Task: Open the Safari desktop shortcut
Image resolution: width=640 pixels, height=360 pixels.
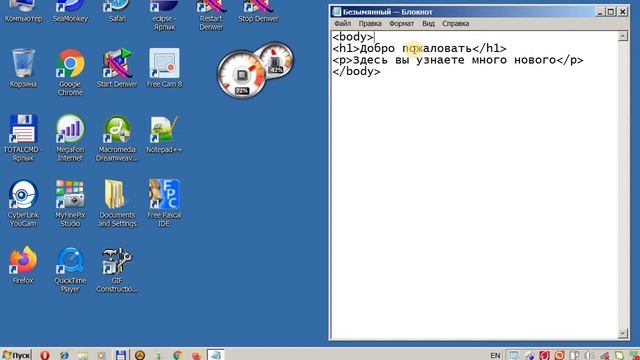Action: (x=117, y=11)
